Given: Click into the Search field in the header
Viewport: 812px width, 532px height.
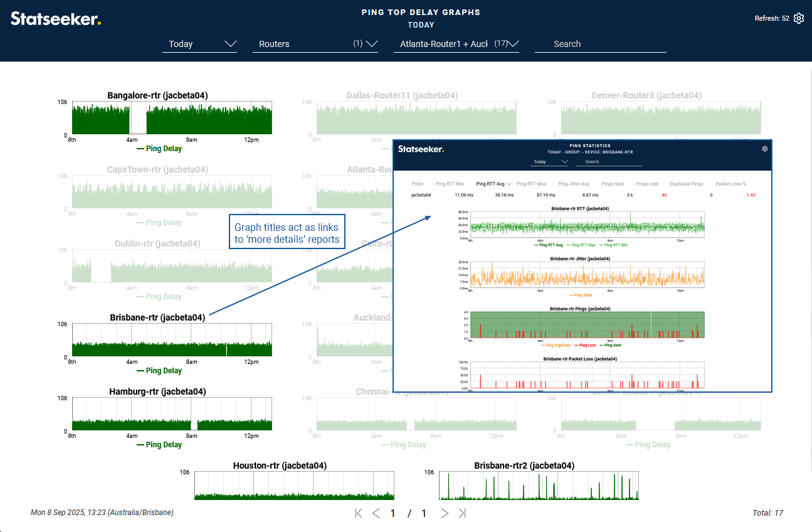Looking at the screenshot, I should [600, 44].
